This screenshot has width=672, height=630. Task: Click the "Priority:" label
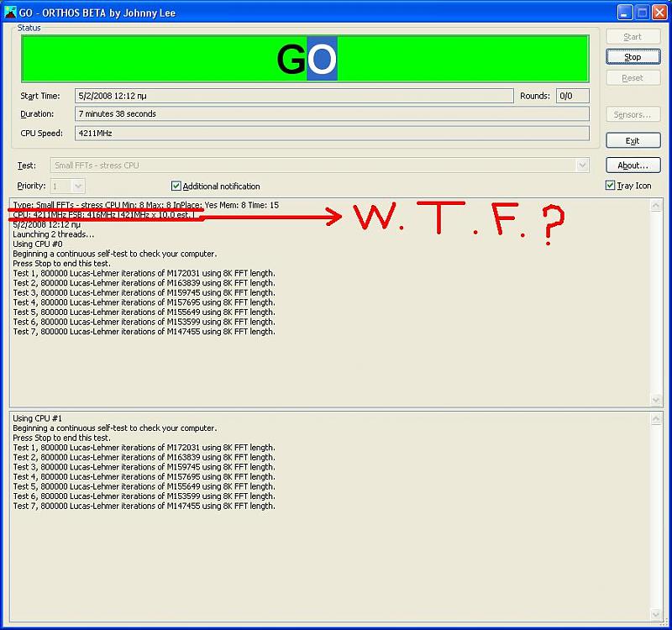31,186
